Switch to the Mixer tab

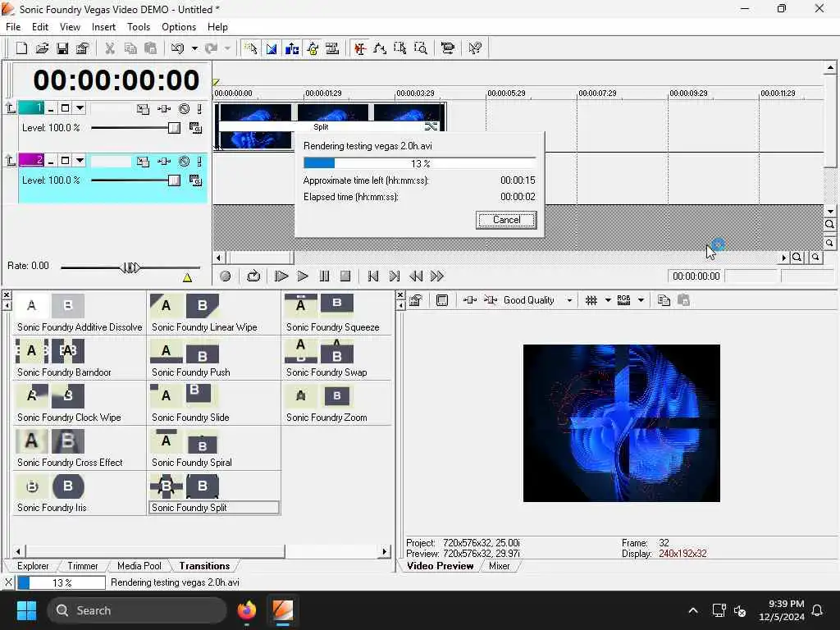tap(500, 566)
